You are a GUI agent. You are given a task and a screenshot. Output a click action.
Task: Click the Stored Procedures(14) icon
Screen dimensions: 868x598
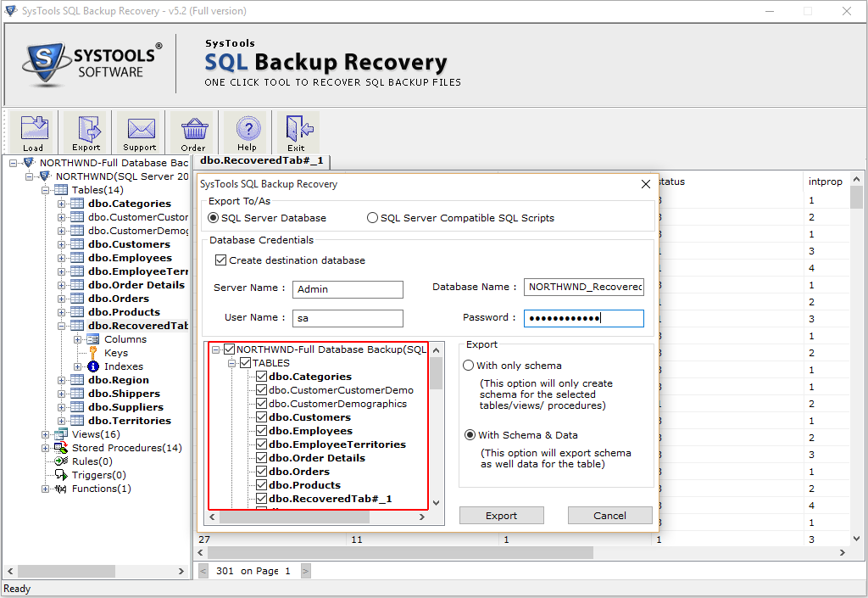pos(61,448)
